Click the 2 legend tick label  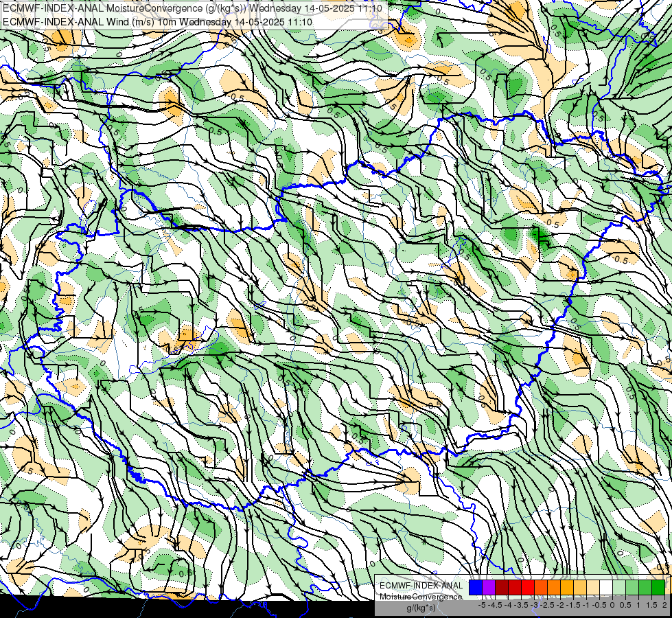pos(664,605)
